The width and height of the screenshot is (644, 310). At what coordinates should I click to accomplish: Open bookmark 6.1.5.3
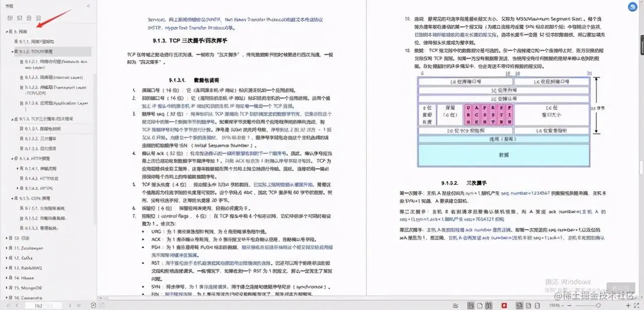(x=38, y=228)
